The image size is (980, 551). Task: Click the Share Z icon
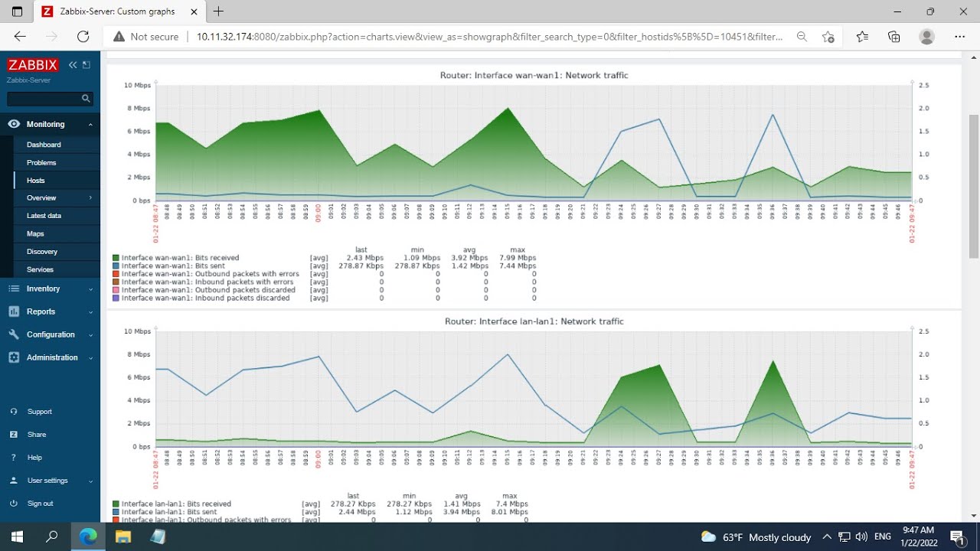click(x=14, y=435)
